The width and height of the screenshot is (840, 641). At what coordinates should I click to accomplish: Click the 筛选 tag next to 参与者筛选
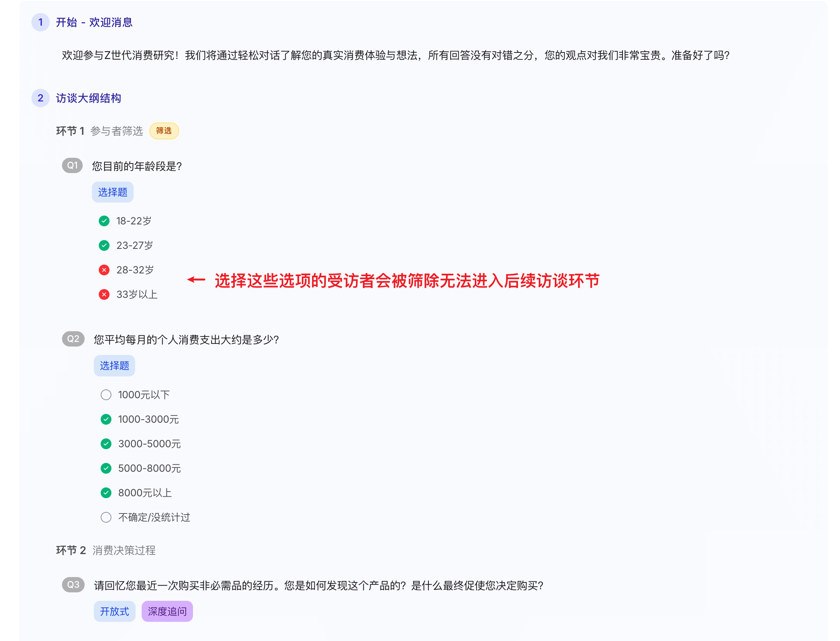[x=164, y=131]
